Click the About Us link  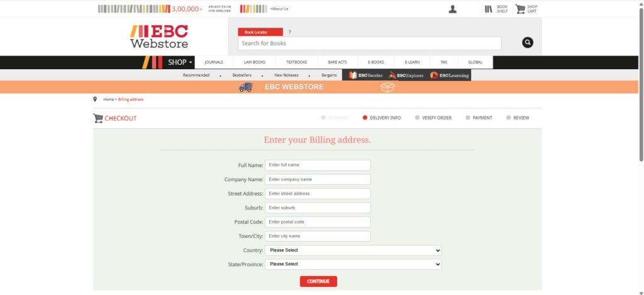tap(279, 9)
